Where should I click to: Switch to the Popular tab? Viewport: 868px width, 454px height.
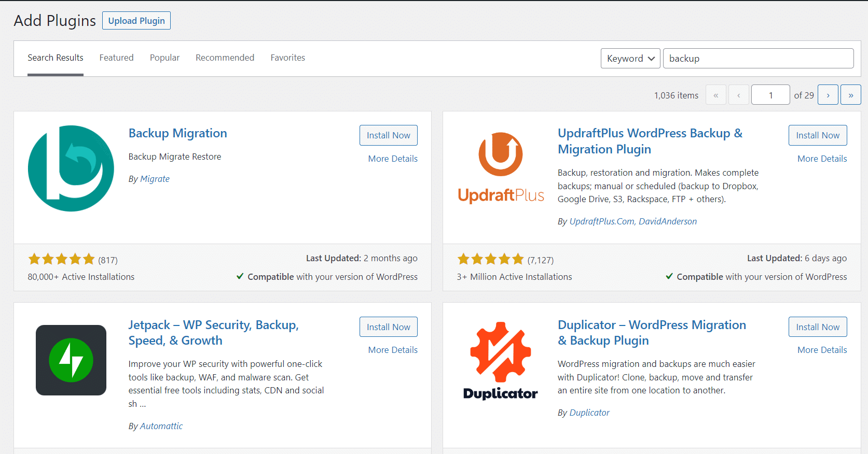[165, 58]
